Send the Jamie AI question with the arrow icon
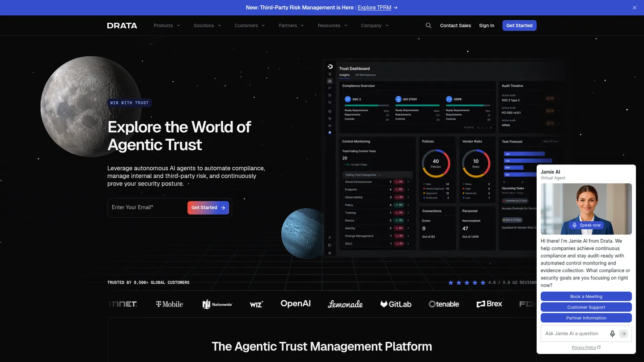 coord(623,333)
